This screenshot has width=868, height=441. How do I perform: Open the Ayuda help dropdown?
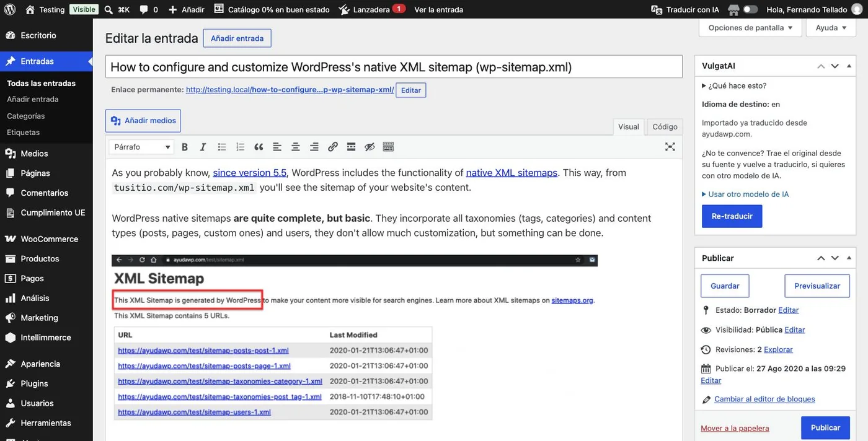(831, 28)
